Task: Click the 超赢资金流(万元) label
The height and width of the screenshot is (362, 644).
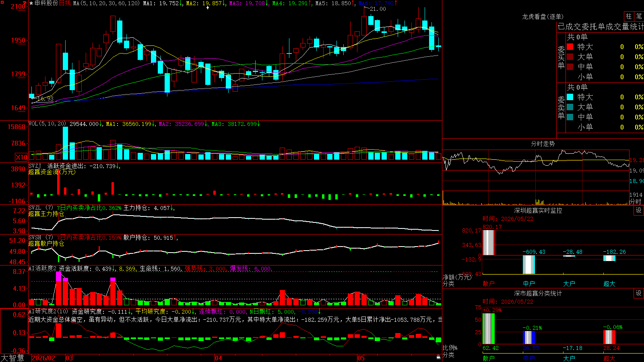Action: (52, 172)
